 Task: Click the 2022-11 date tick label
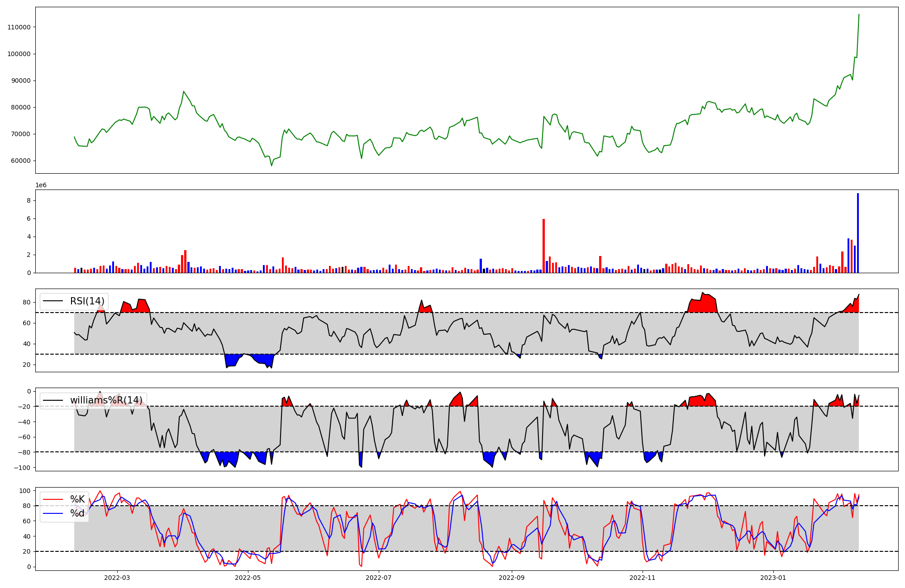[642, 578]
